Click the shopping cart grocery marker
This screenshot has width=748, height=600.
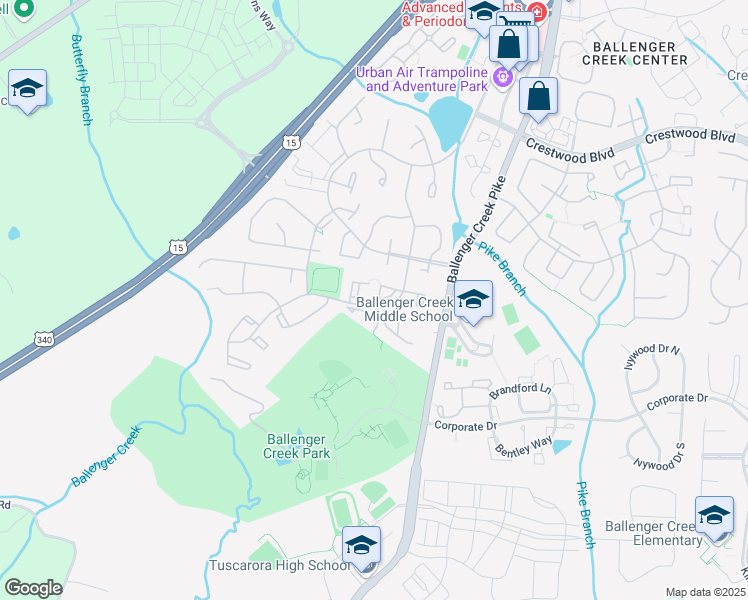pos(516,19)
